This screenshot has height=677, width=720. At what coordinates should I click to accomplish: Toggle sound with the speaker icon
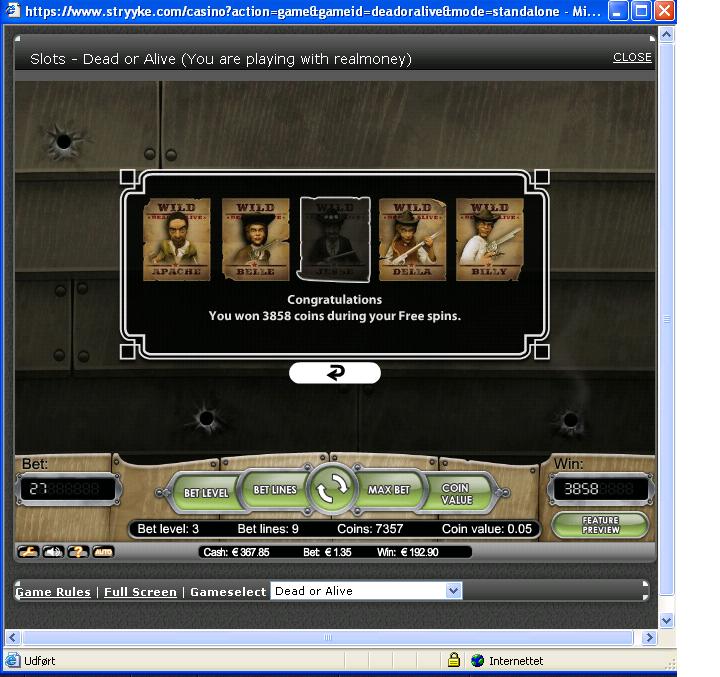[54, 552]
